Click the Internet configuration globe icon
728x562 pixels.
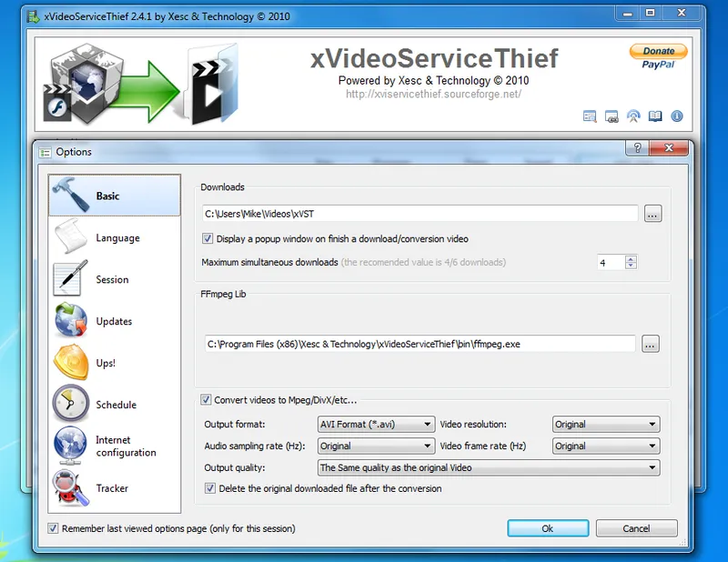[x=71, y=447]
